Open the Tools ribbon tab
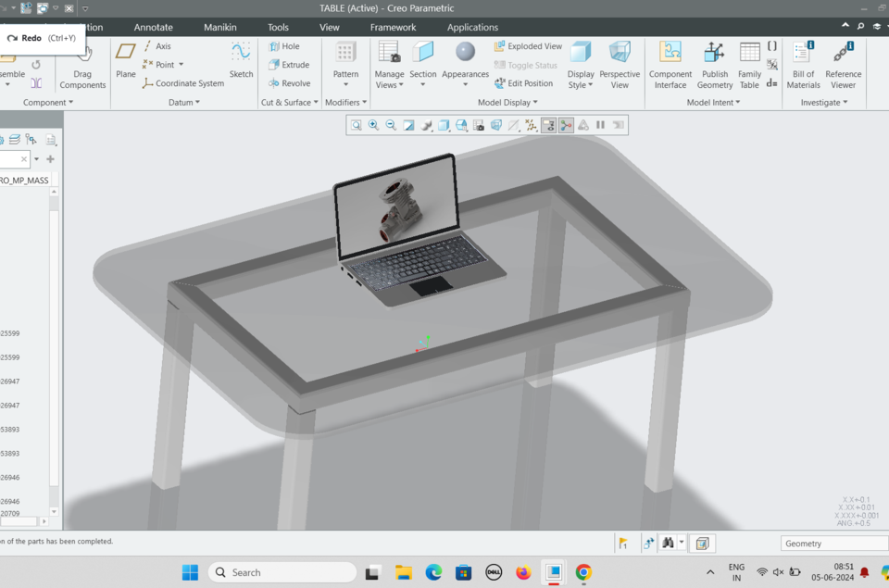This screenshot has width=889, height=588. pos(278,27)
